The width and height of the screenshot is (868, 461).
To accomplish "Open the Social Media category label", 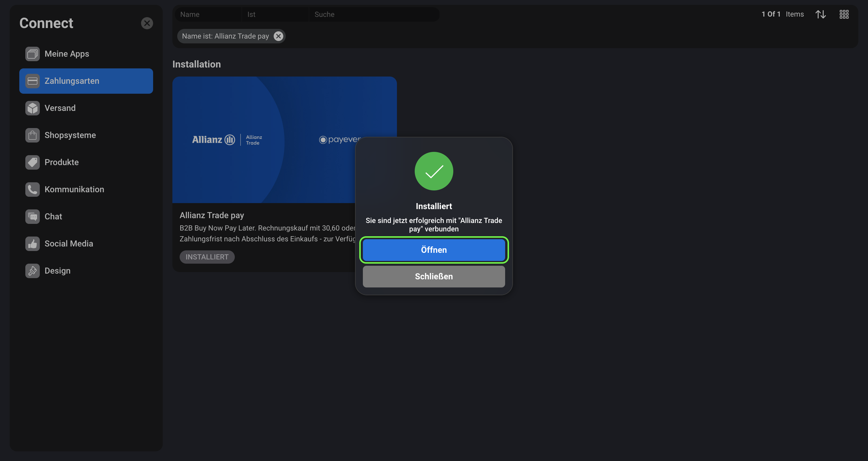I will coord(69,244).
